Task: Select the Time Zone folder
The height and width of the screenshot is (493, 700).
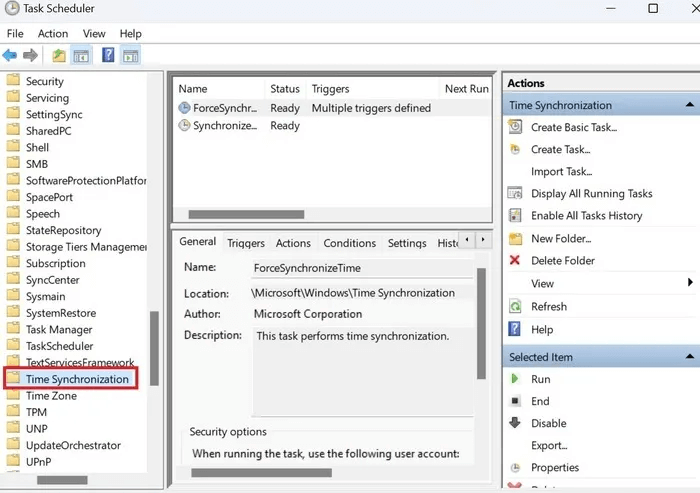Action: pos(51,396)
